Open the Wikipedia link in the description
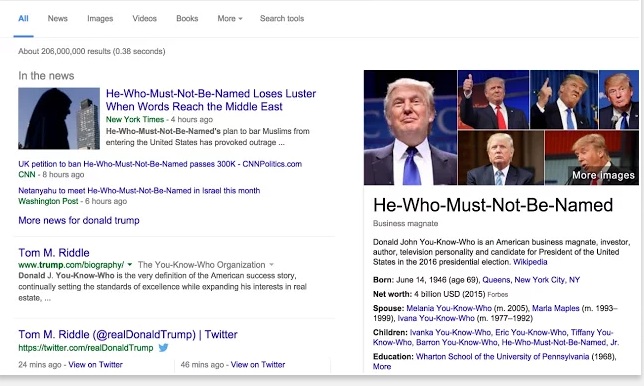The width and height of the screenshot is (644, 386). click(x=530, y=262)
